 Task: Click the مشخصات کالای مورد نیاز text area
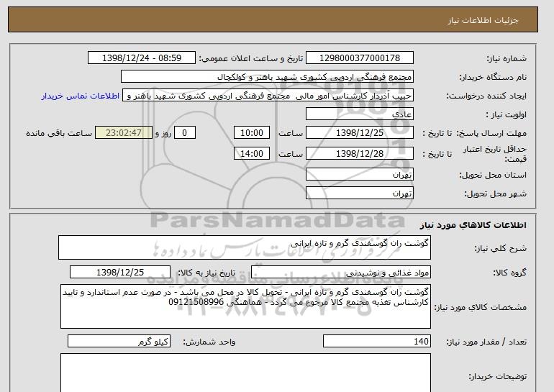pos(245,306)
